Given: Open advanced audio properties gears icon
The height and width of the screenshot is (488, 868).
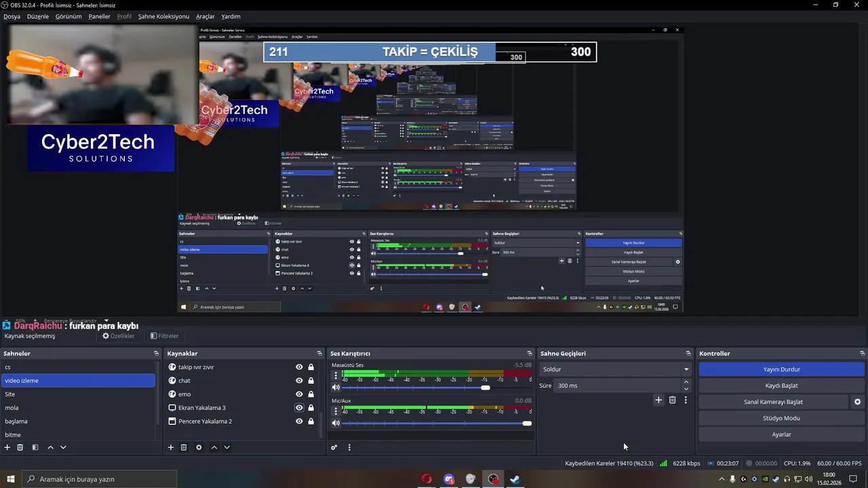Looking at the screenshot, I should tap(334, 447).
